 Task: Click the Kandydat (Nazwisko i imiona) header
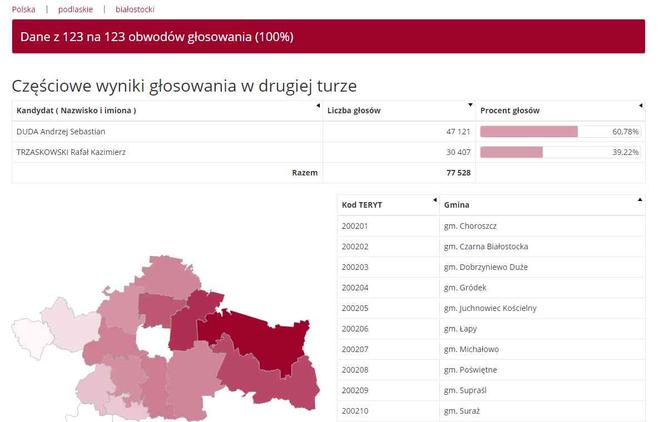[x=76, y=110]
